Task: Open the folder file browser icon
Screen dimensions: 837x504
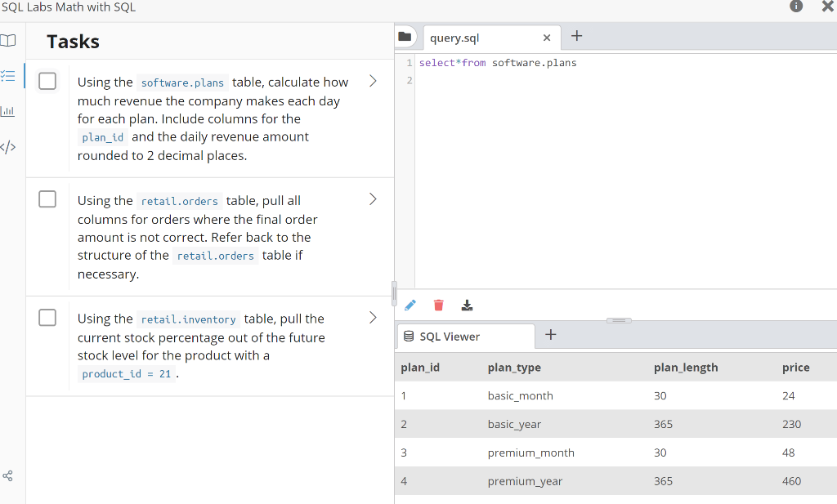Action: pos(405,37)
